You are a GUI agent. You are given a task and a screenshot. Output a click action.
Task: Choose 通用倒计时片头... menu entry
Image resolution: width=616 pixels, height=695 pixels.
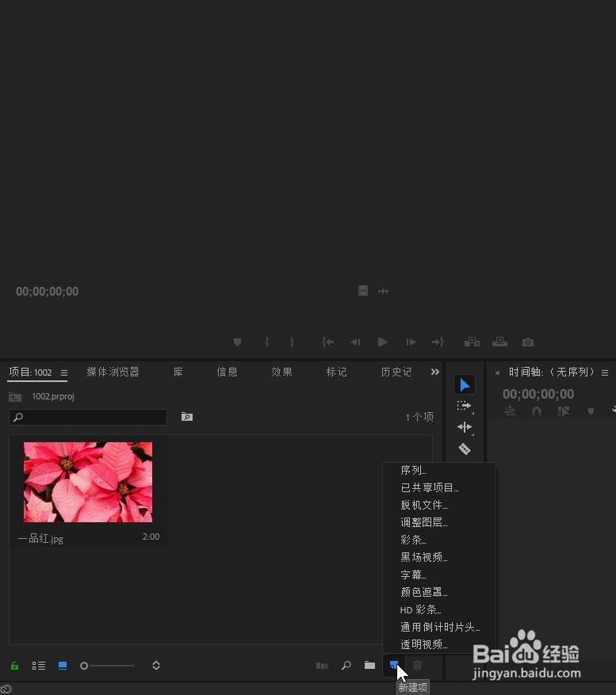pos(439,627)
